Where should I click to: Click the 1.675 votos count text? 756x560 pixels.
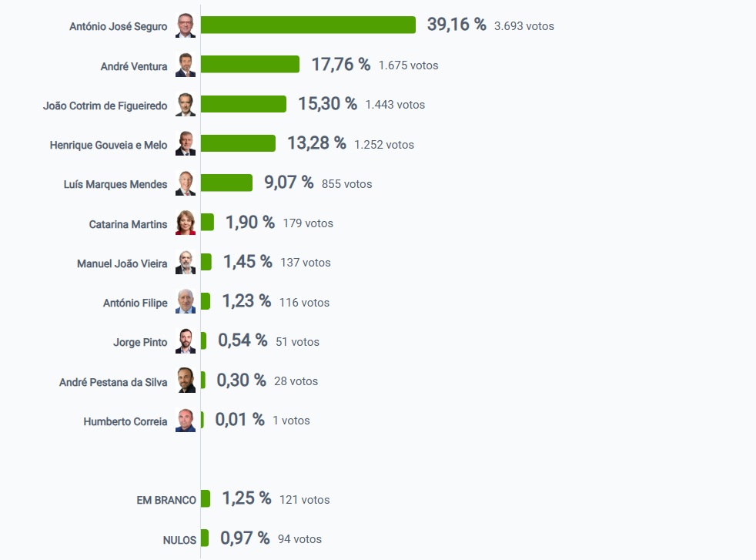tap(408, 65)
